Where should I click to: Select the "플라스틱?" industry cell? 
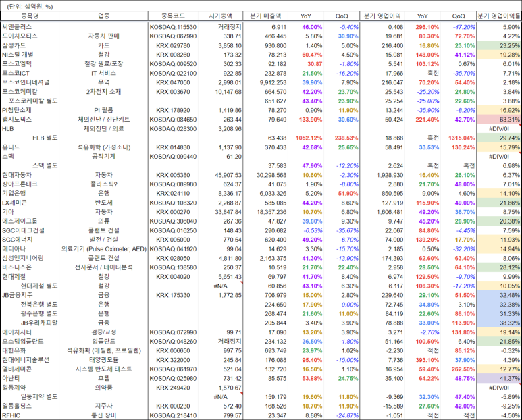click(103, 184)
